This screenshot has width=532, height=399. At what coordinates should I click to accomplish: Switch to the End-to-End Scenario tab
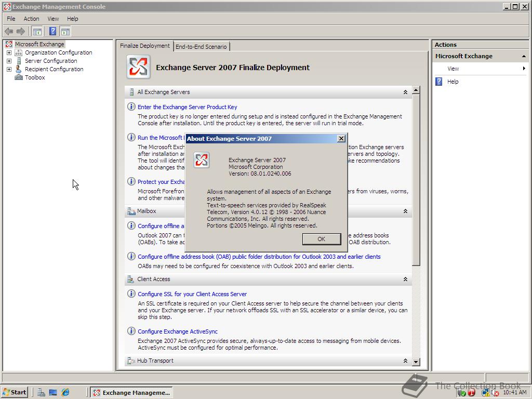click(201, 46)
